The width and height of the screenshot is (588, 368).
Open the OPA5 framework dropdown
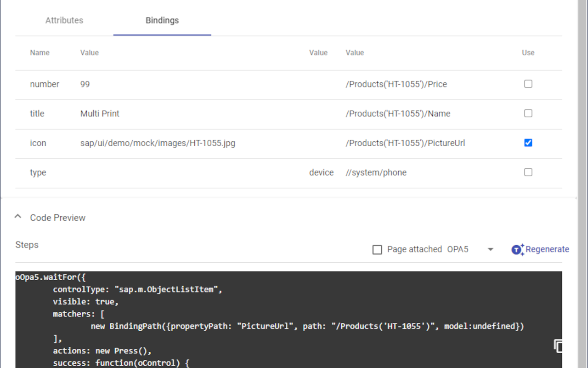click(x=490, y=249)
